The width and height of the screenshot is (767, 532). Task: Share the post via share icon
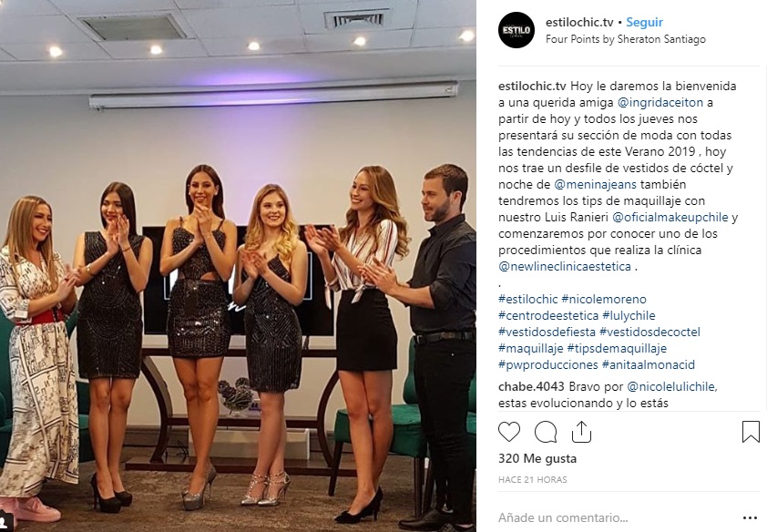(x=581, y=432)
